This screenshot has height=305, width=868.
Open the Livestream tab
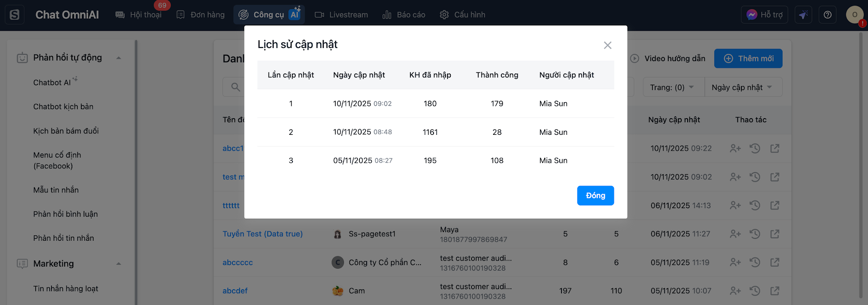point(341,15)
